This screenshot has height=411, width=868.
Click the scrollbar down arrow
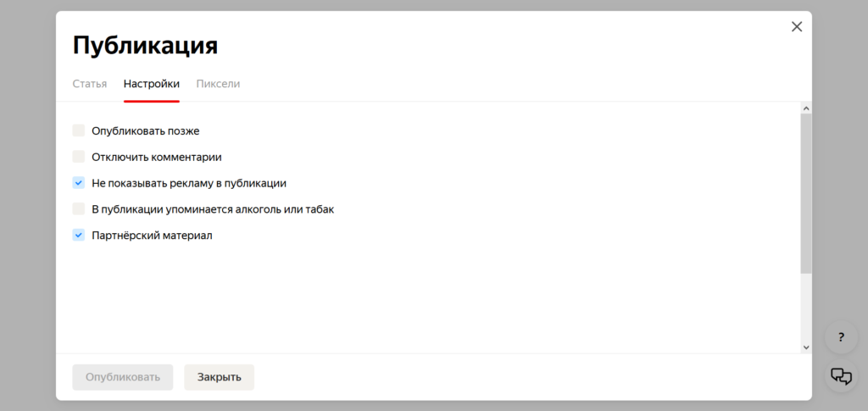tap(805, 347)
